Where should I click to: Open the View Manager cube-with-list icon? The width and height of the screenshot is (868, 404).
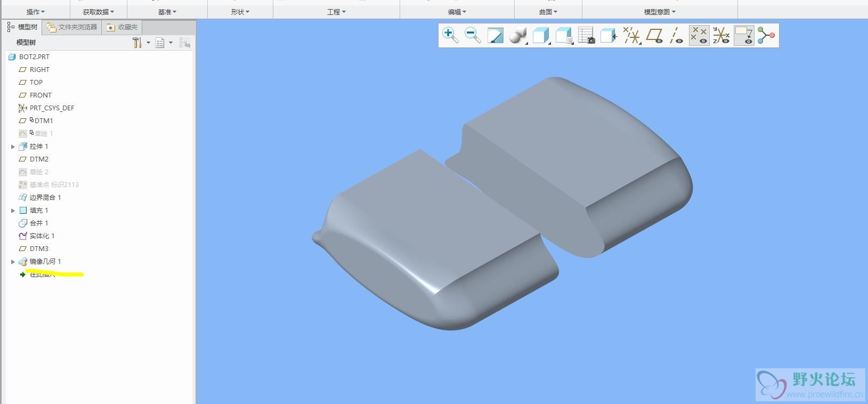564,36
